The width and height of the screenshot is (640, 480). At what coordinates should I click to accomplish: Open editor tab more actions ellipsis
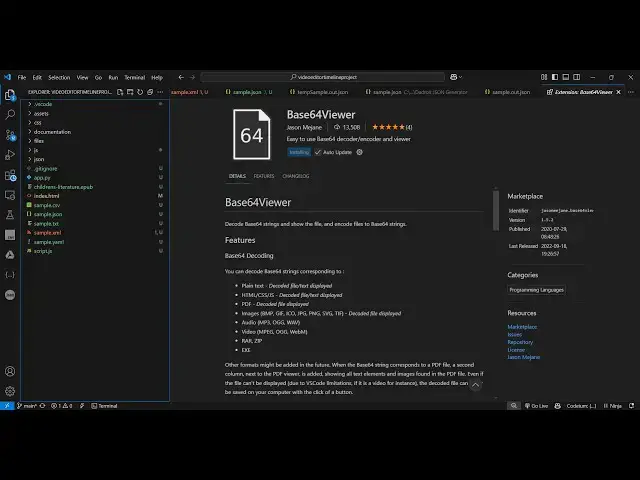click(x=631, y=92)
